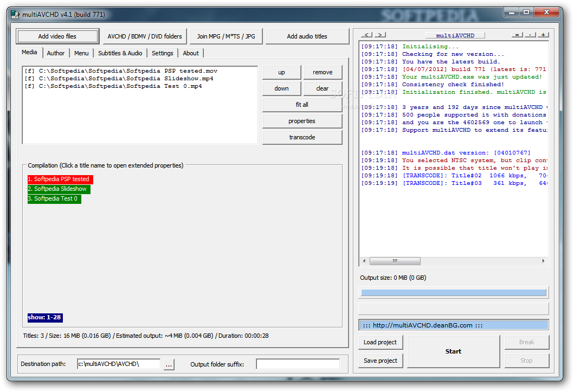The width and height of the screenshot is (574, 392).
Task: Open title 2. Softpedia Slideshow
Action: point(59,189)
